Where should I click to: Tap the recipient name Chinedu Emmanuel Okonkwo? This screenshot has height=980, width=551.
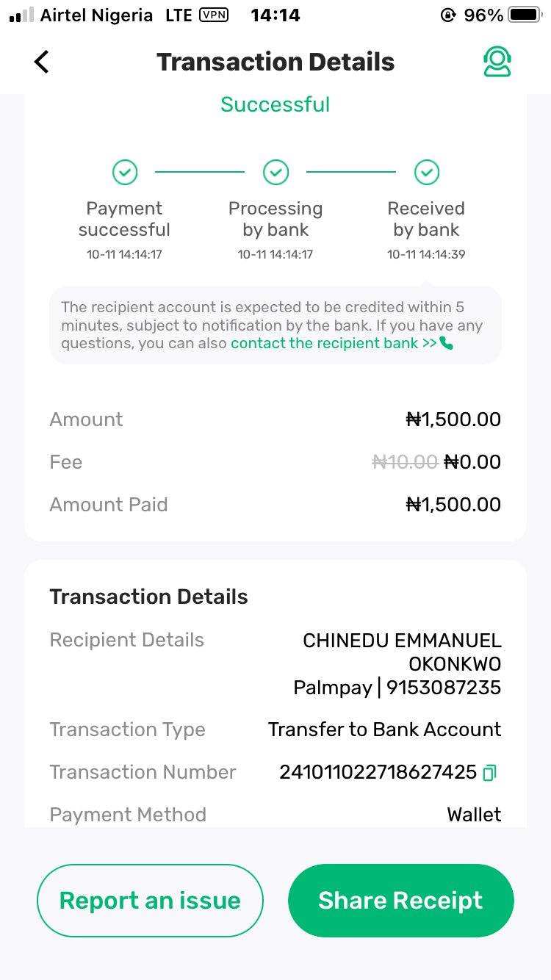[402, 652]
